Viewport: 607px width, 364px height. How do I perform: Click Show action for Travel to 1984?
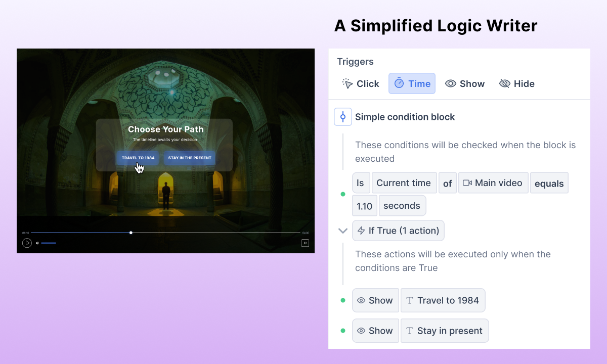coord(375,300)
